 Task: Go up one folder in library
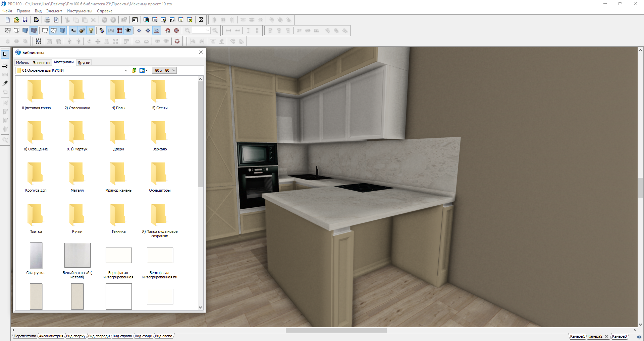pyautogui.click(x=134, y=70)
